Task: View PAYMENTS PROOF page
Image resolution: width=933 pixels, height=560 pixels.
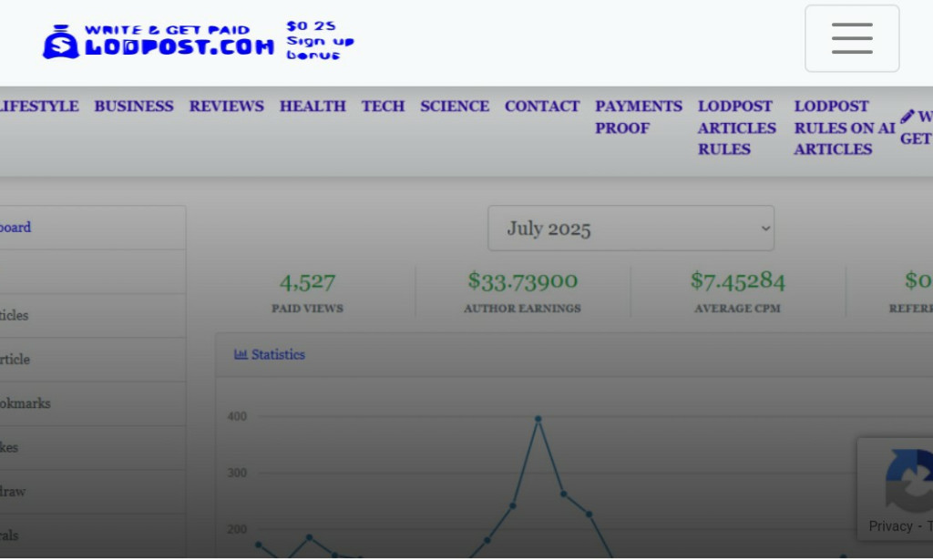Action: pyautogui.click(x=638, y=117)
